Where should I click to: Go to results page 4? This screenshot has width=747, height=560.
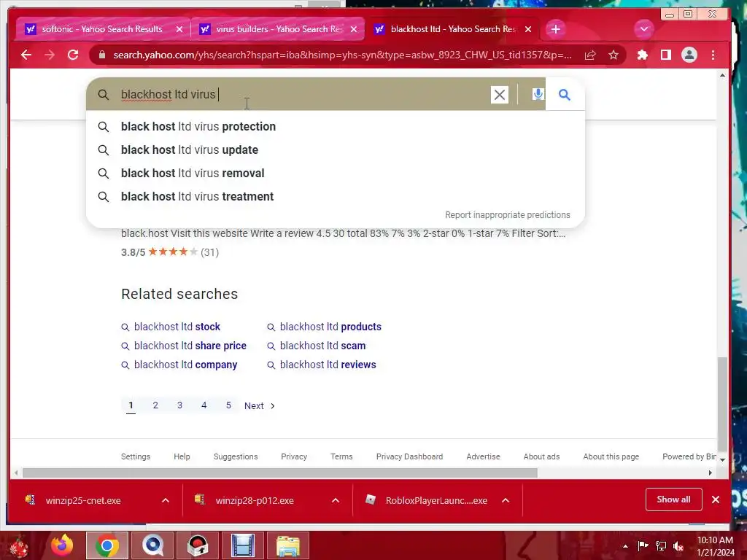204,405
